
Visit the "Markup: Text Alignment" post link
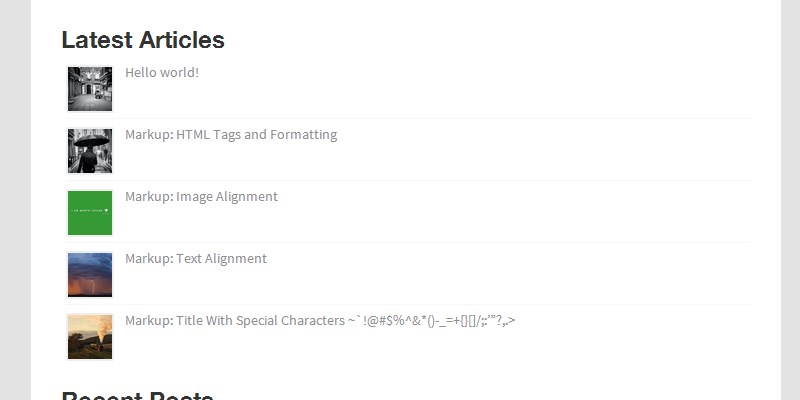click(196, 258)
